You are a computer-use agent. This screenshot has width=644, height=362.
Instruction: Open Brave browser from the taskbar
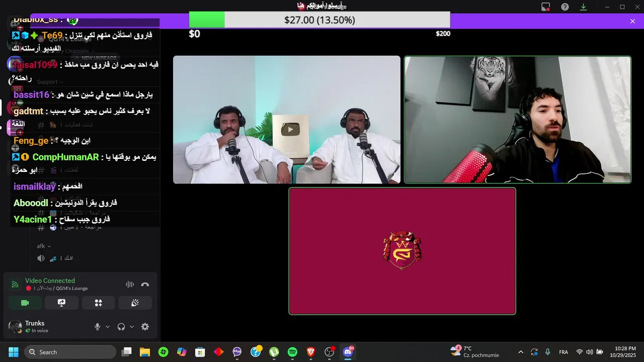311,352
